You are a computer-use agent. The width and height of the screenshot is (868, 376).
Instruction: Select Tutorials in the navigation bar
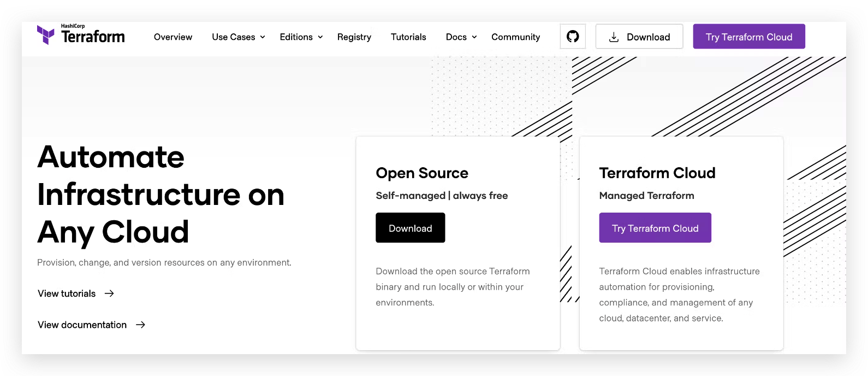coord(408,37)
